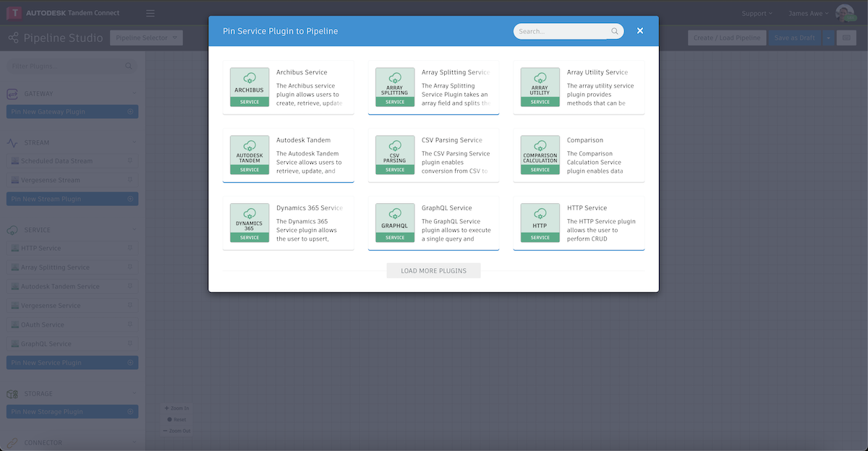Image resolution: width=868 pixels, height=451 pixels.
Task: Open the James Awe user dropdown
Action: (x=809, y=13)
